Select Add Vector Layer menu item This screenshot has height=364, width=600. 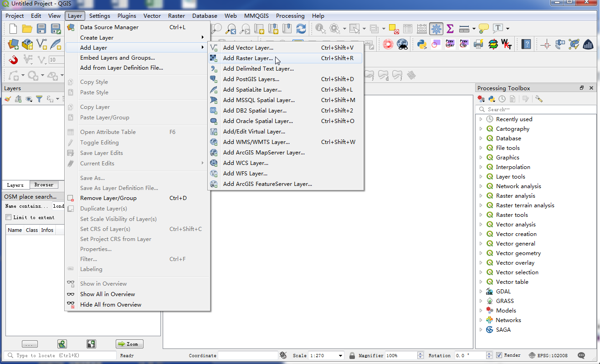point(285,48)
